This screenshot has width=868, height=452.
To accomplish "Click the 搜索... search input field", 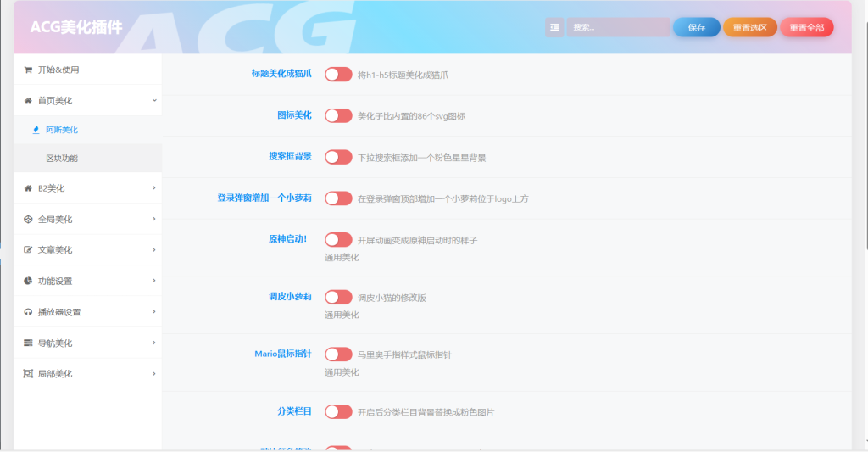I will click(x=618, y=27).
